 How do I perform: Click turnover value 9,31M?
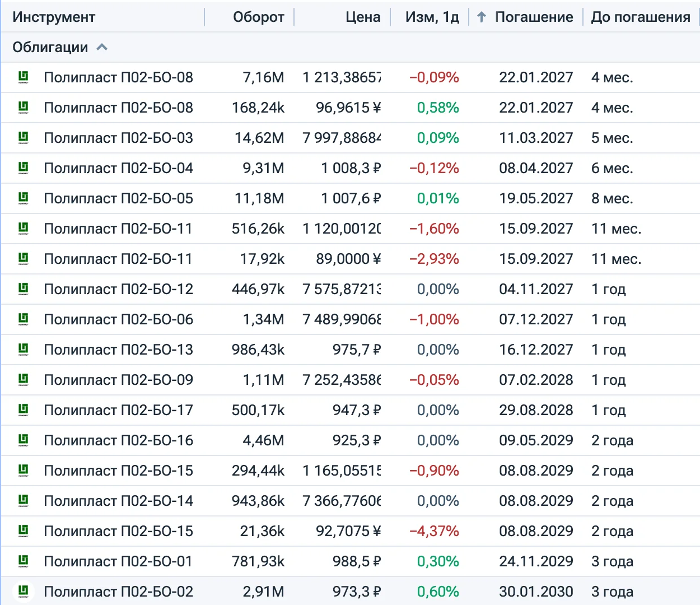[263, 168]
